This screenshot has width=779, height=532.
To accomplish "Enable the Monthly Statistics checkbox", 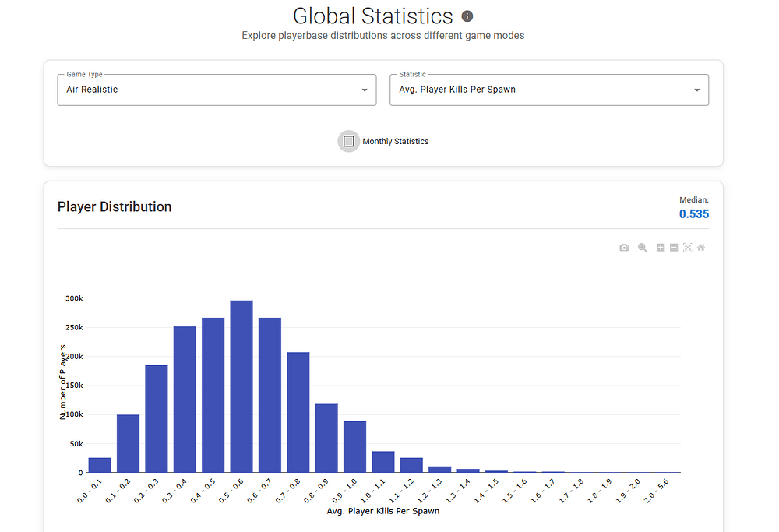I will [x=349, y=141].
